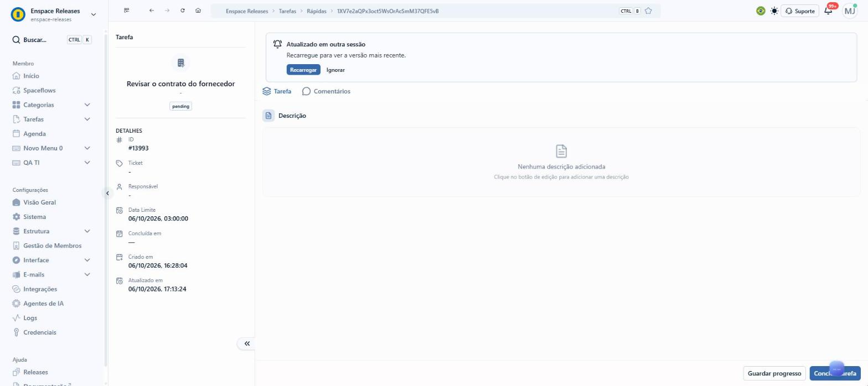
Task: Click the Categorias grid icon
Action: [x=16, y=105]
